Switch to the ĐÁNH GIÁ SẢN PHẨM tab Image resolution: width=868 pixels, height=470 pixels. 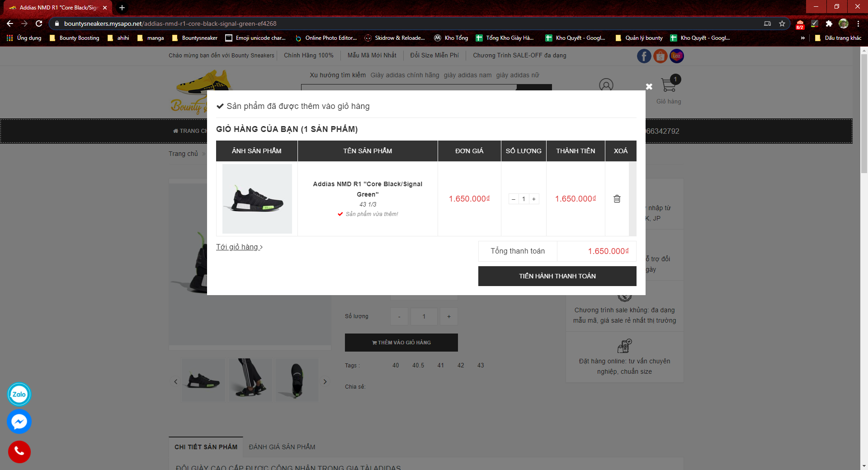282,447
